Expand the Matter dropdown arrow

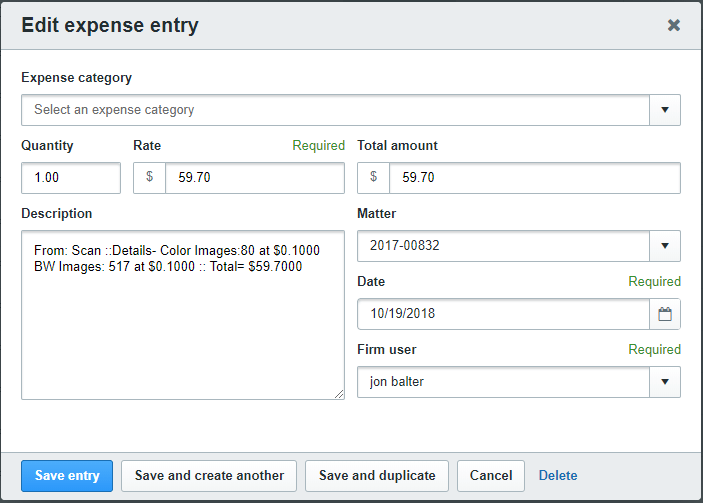pyautogui.click(x=665, y=246)
